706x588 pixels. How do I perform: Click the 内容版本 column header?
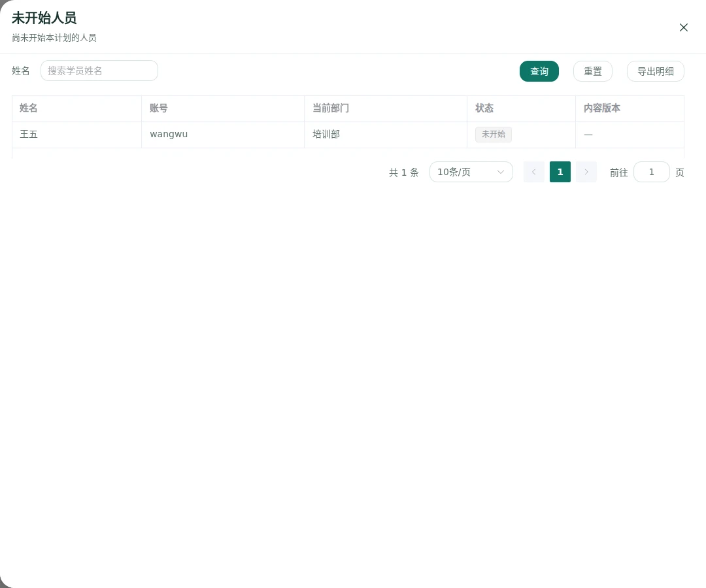(630, 108)
